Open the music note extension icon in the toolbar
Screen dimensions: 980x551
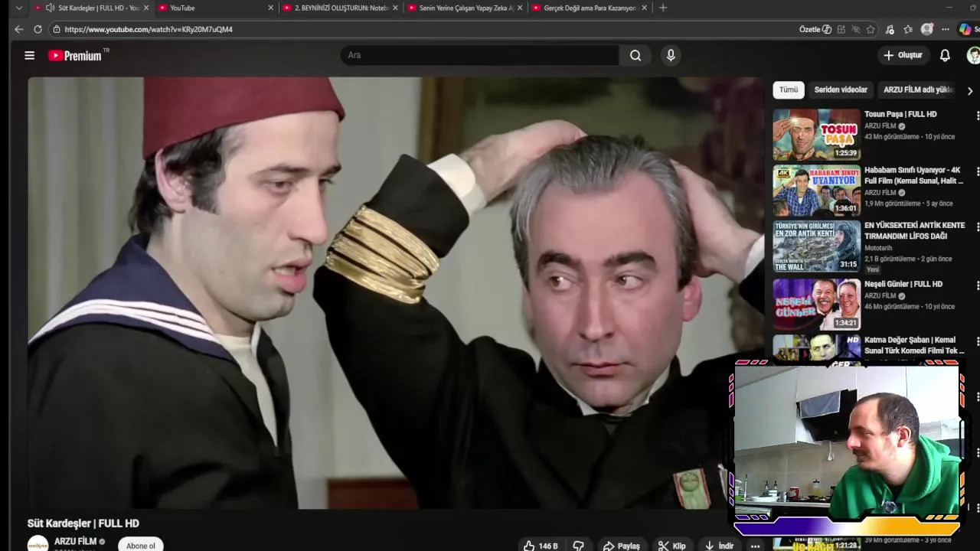(890, 29)
